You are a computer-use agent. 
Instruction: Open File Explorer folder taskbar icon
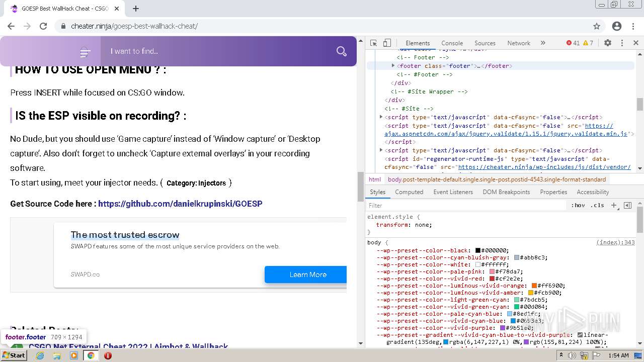tap(57, 355)
